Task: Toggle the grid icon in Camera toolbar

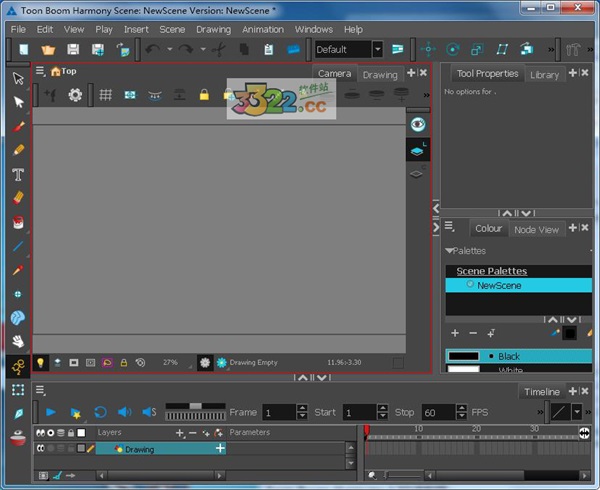Action: (x=104, y=95)
